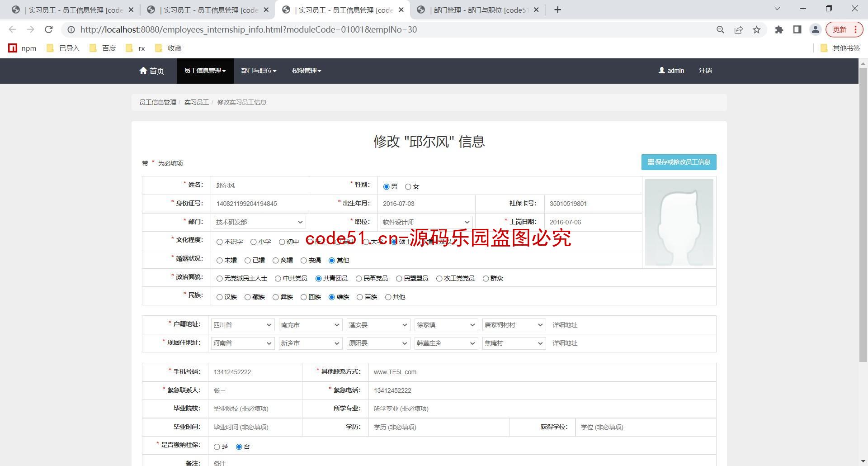
Task: Open the zoom magnifier icon in the address bar
Action: point(721,29)
